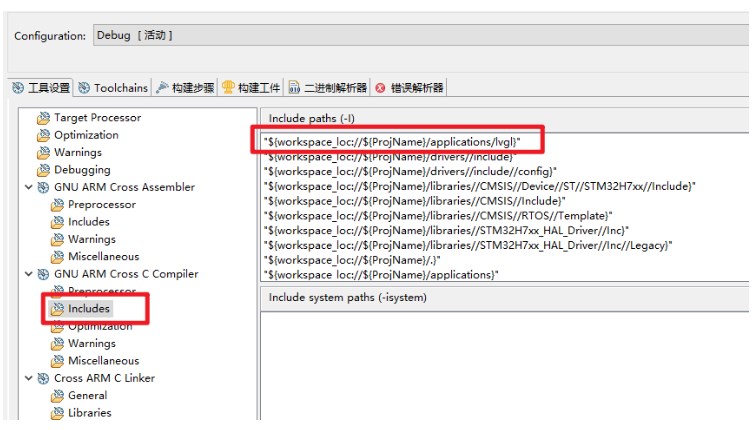This screenshot has height=430, width=756.
Task: Select the applications/lvgl include path entry
Action: click(x=392, y=142)
